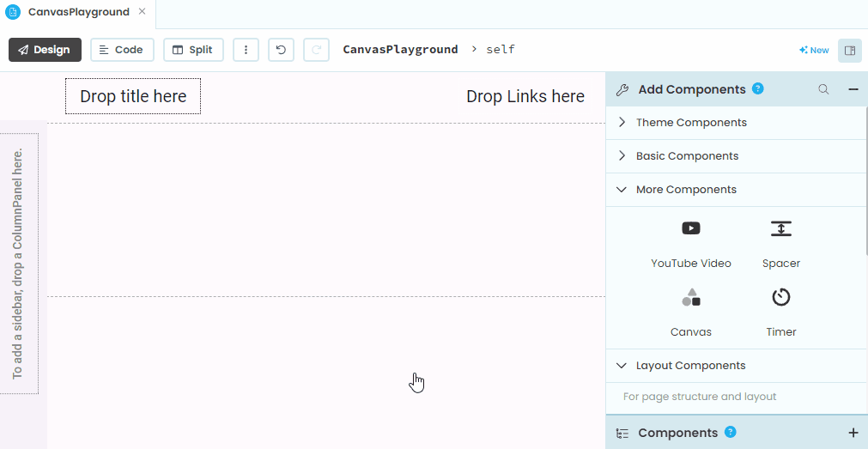This screenshot has height=449, width=868.
Task: Expand Components panel with plus icon
Action: point(853,433)
